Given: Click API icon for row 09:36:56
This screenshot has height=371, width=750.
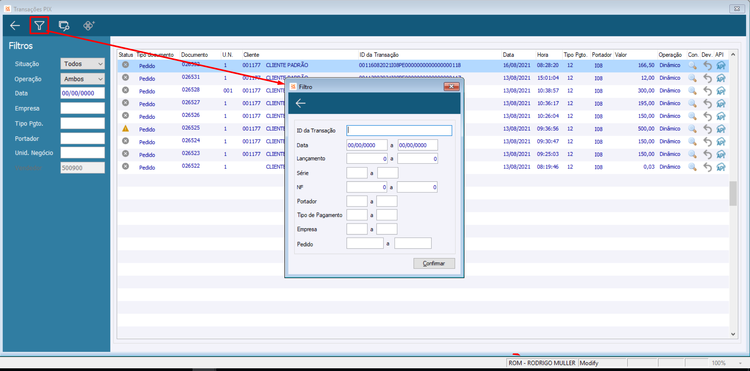Looking at the screenshot, I should coord(721,129).
